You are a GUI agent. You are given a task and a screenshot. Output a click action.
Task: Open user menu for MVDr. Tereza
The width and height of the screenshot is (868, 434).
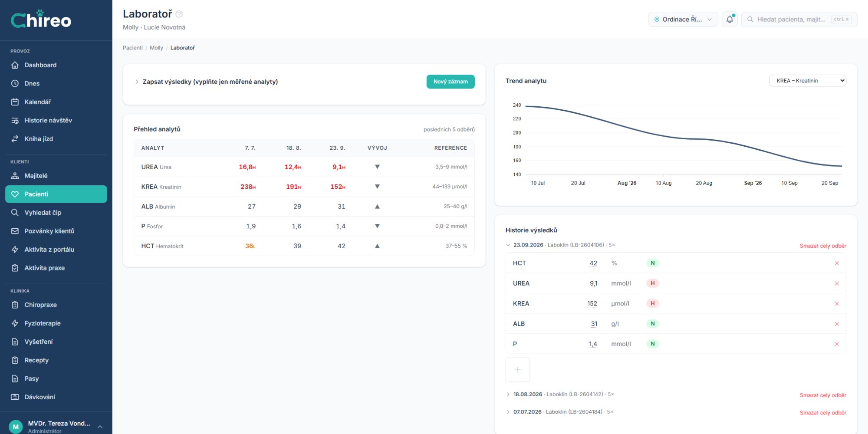coord(56,427)
